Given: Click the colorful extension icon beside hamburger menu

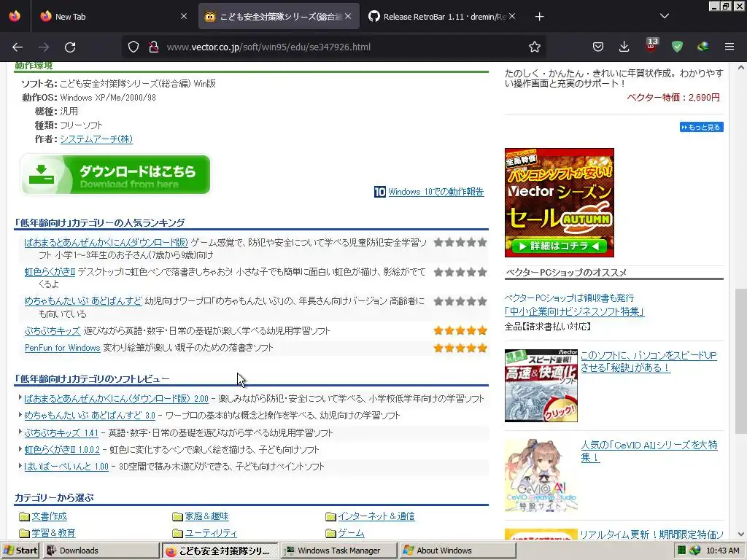Looking at the screenshot, I should pyautogui.click(x=703, y=47).
